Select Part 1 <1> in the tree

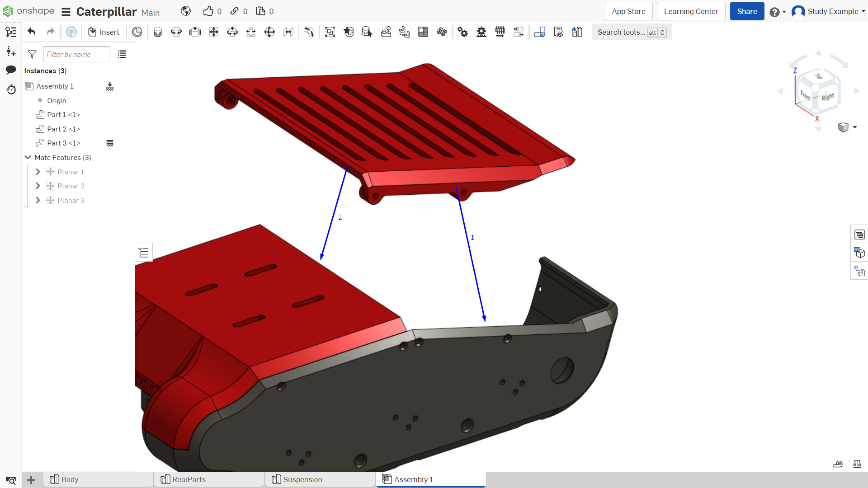(63, 114)
